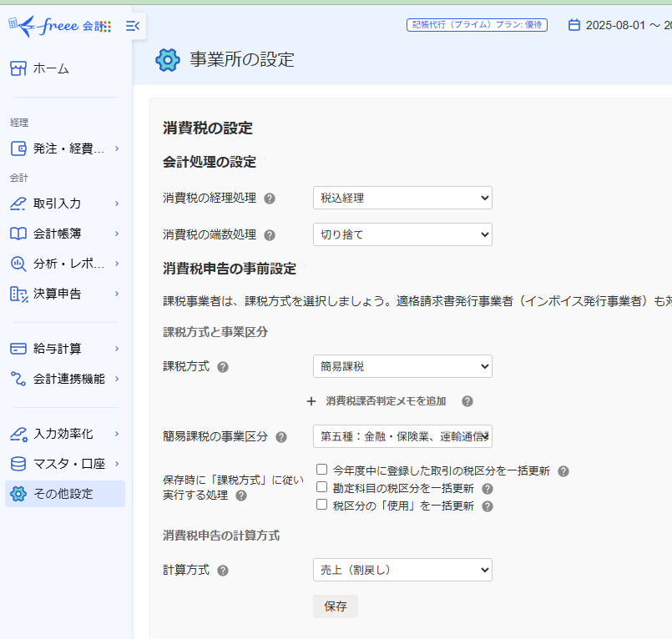Select その他設定 in the sidebar

(x=65, y=494)
